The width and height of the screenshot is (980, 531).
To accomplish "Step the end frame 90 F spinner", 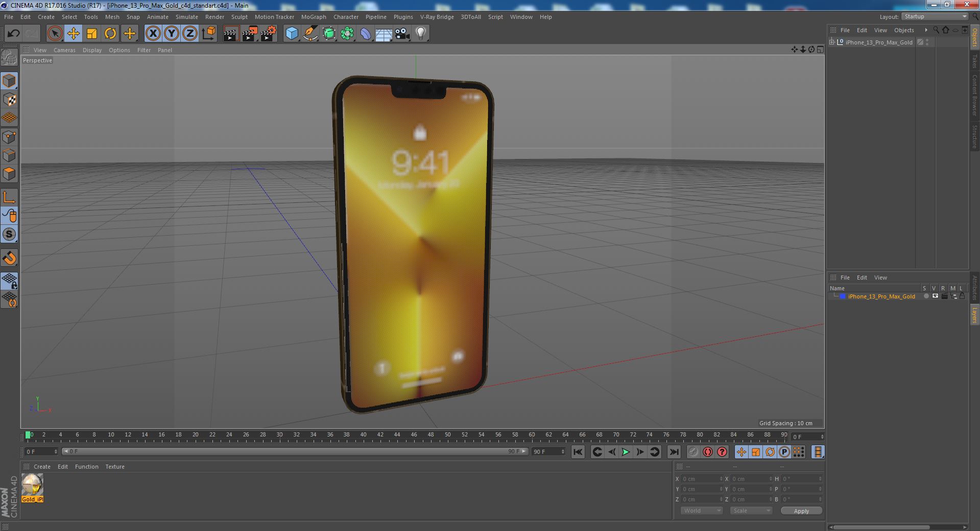I will click(x=563, y=452).
